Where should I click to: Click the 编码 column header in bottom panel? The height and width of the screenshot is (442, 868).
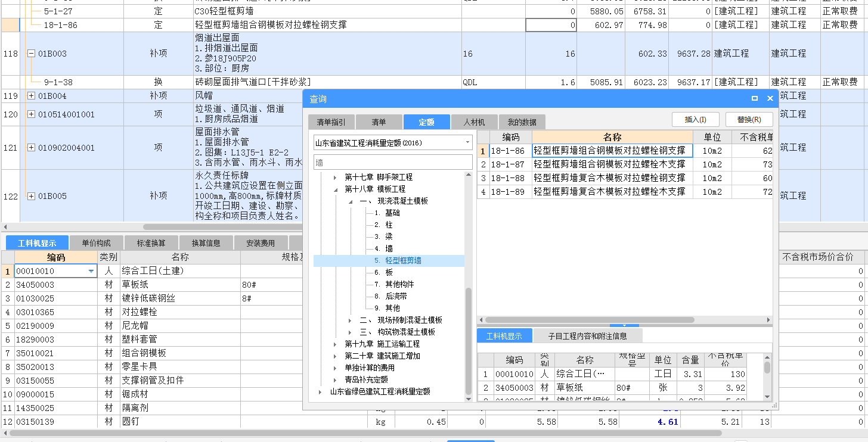click(x=56, y=257)
